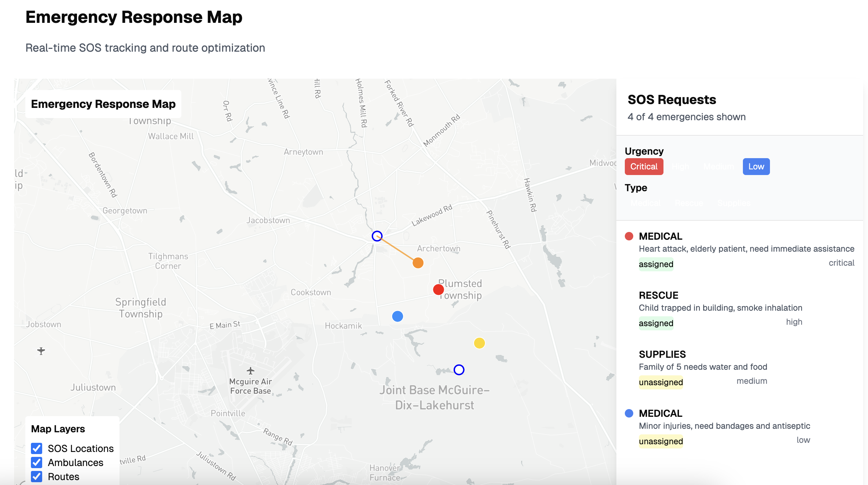Uncheck the SOS Locations layer checkbox
This screenshot has width=868, height=485.
(37, 448)
